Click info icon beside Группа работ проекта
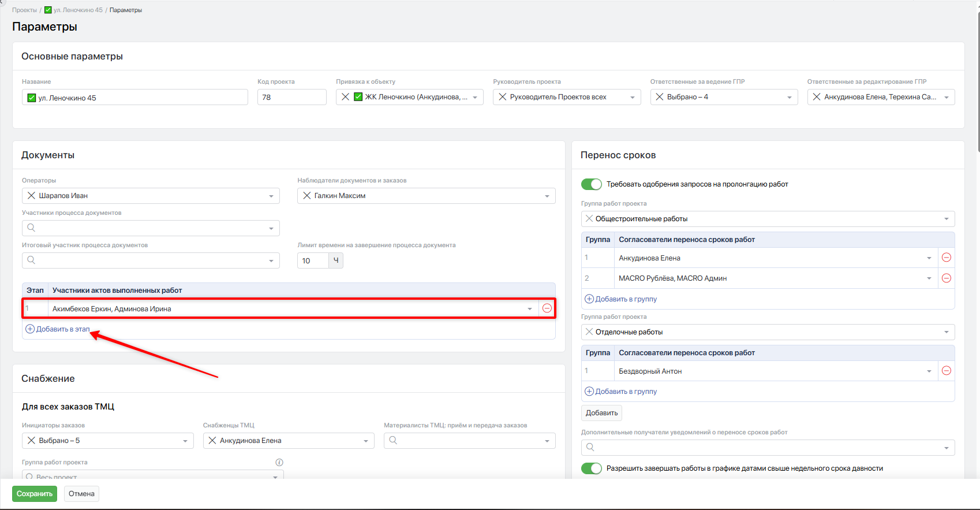 (279, 462)
